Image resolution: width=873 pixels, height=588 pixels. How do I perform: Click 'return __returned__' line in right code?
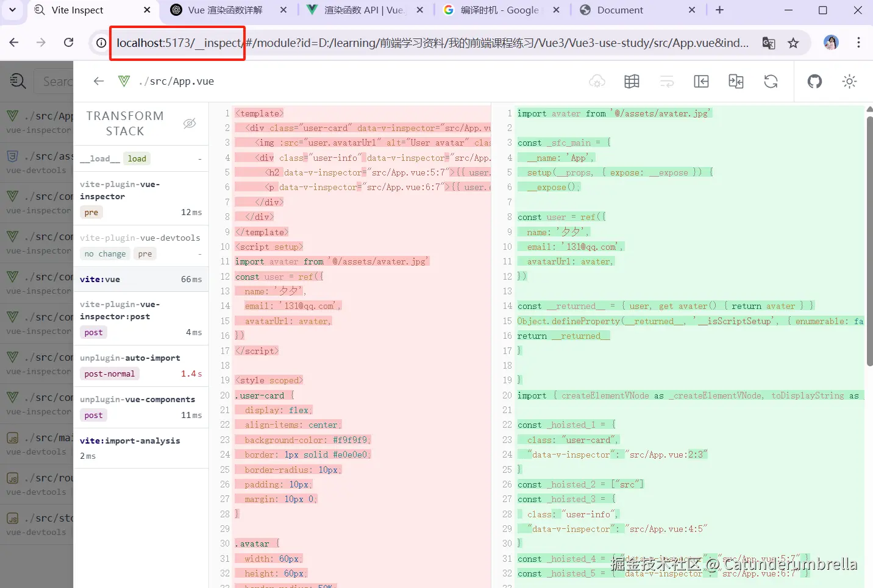click(x=563, y=336)
